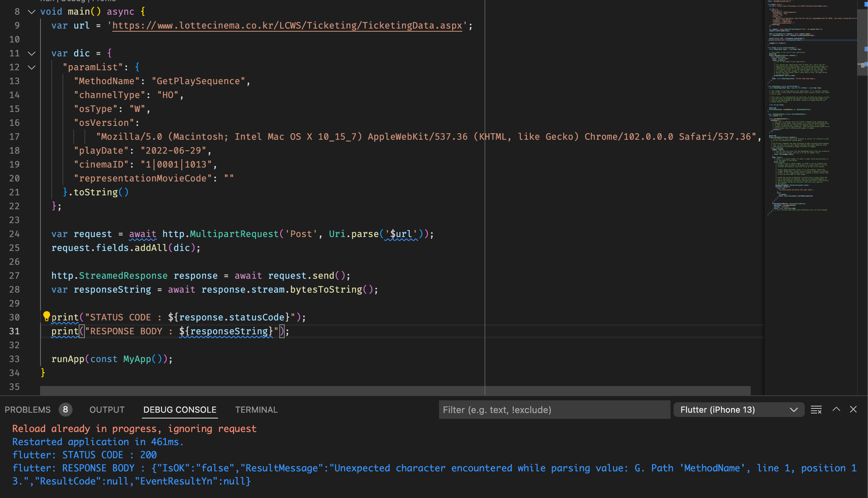868x498 pixels.
Task: Open the OUTPUT tab
Action: [107, 410]
